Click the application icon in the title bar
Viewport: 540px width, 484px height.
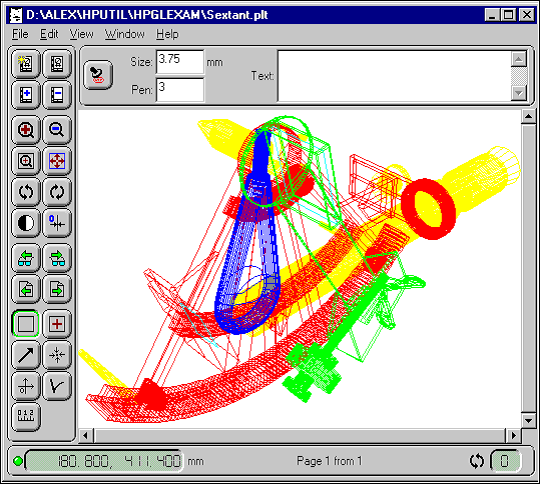click(x=16, y=15)
